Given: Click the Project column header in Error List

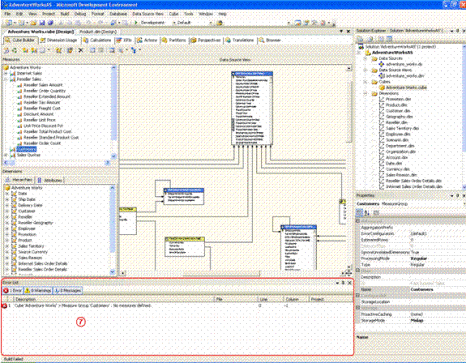Looking at the screenshot, I should click(x=330, y=299).
